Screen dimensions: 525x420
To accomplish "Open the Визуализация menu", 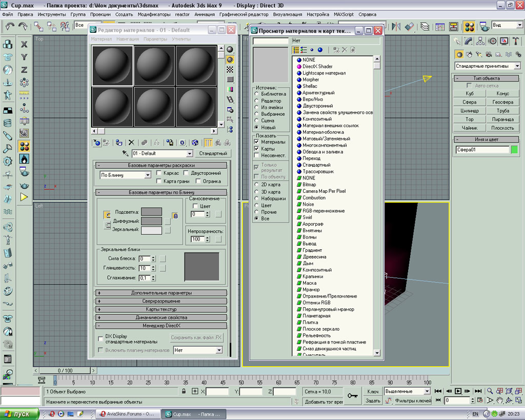I will [x=288, y=14].
